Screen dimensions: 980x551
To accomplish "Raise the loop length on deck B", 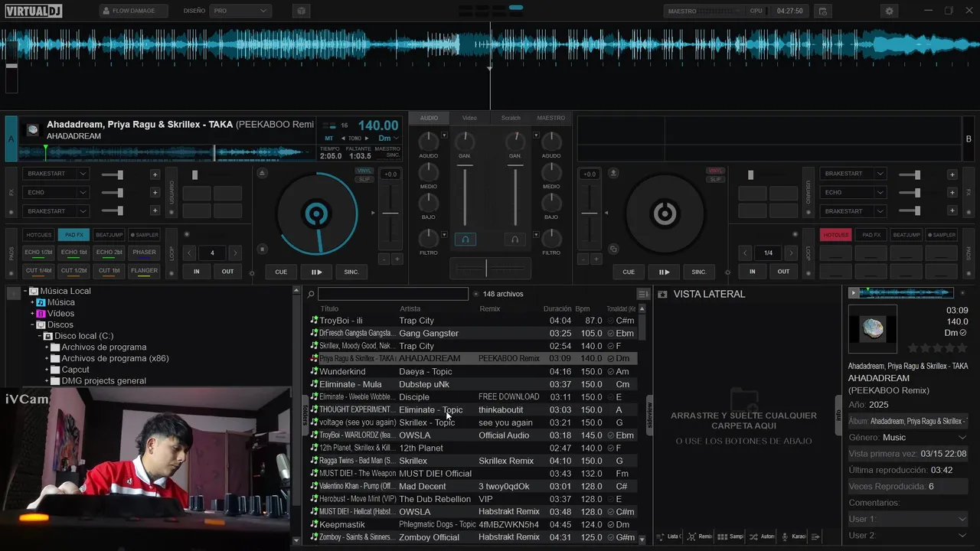I will (x=791, y=253).
